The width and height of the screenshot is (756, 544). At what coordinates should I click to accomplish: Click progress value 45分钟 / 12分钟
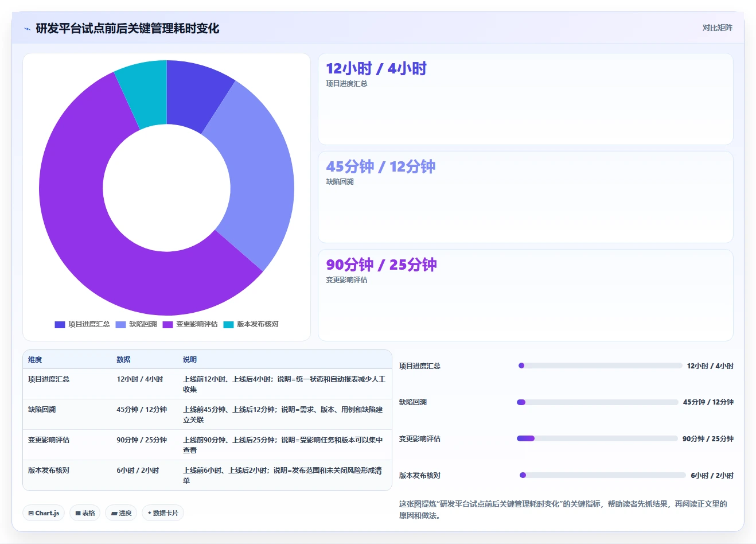(x=708, y=402)
